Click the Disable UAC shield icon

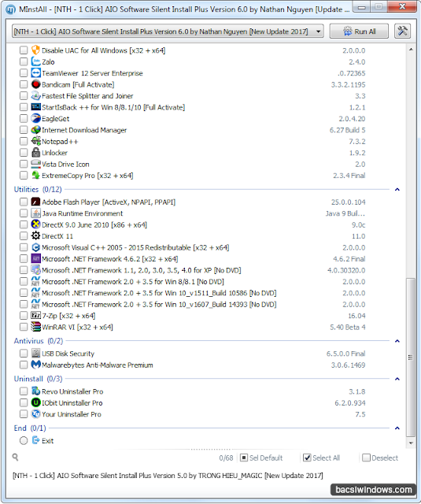[35, 50]
